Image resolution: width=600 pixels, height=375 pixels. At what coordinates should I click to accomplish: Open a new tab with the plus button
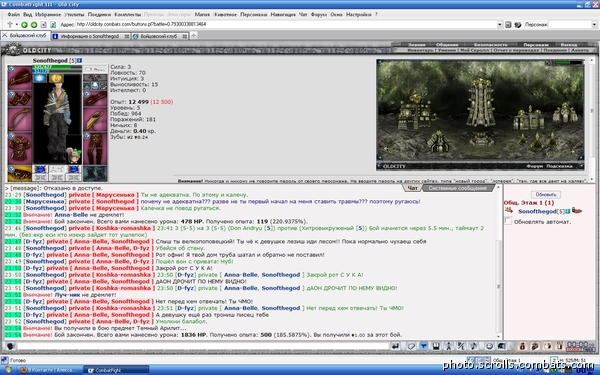(x=194, y=36)
